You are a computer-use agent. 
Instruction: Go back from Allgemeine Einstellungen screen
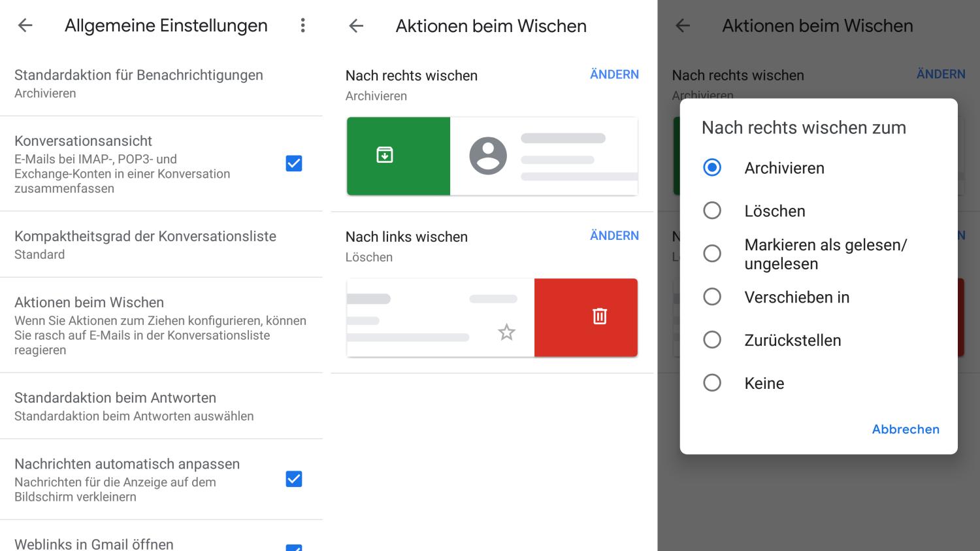pos(25,25)
